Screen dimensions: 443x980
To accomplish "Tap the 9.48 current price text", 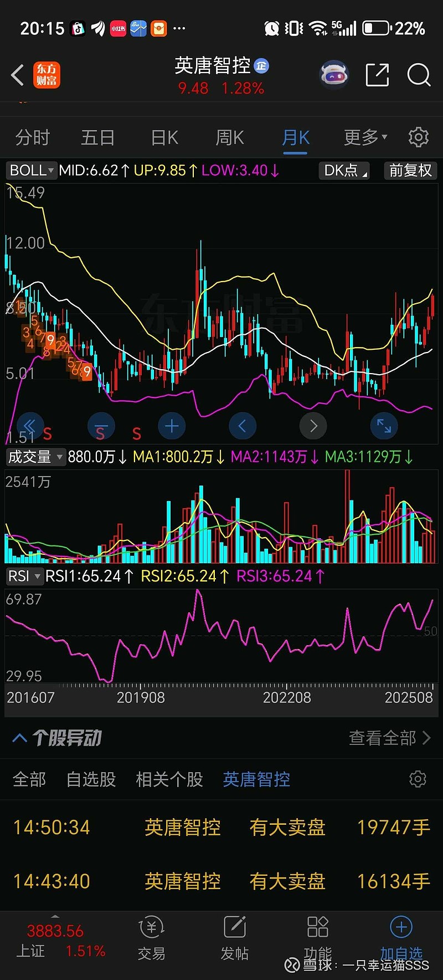I will pyautogui.click(x=193, y=88).
